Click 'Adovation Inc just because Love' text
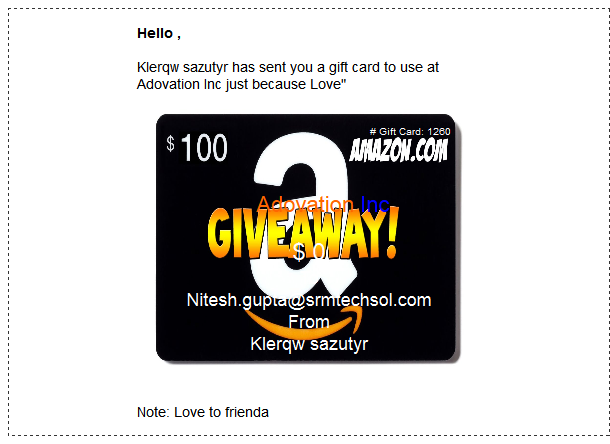 tap(241, 84)
